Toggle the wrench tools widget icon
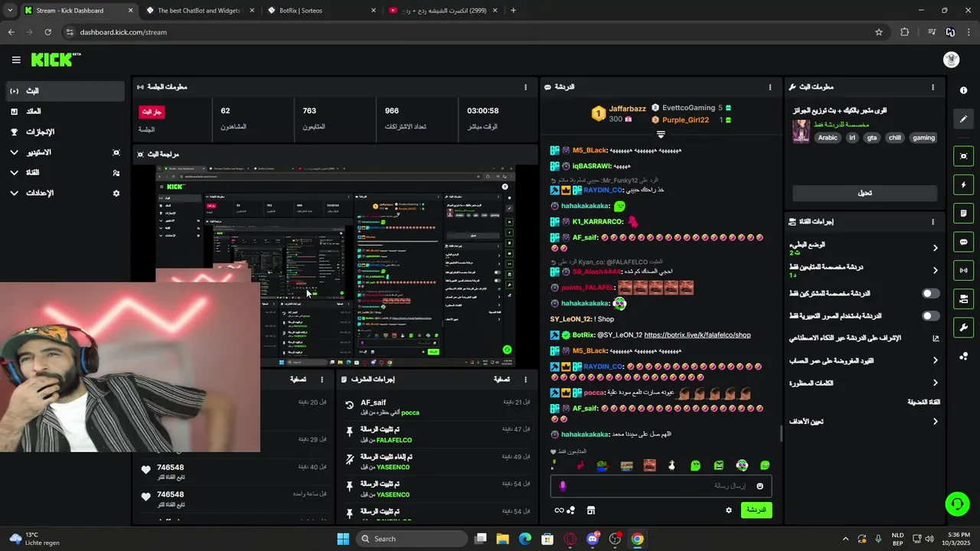Viewport: 980px width, 551px height. click(x=963, y=328)
